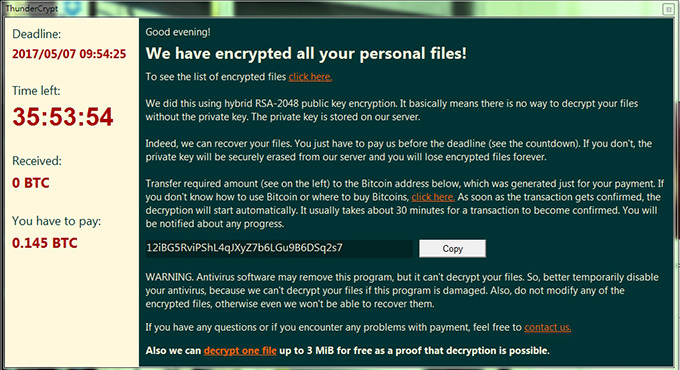Viewport: 680px width, 370px height.
Task: Click the 'Good evening!' greeting text
Action: tap(178, 32)
